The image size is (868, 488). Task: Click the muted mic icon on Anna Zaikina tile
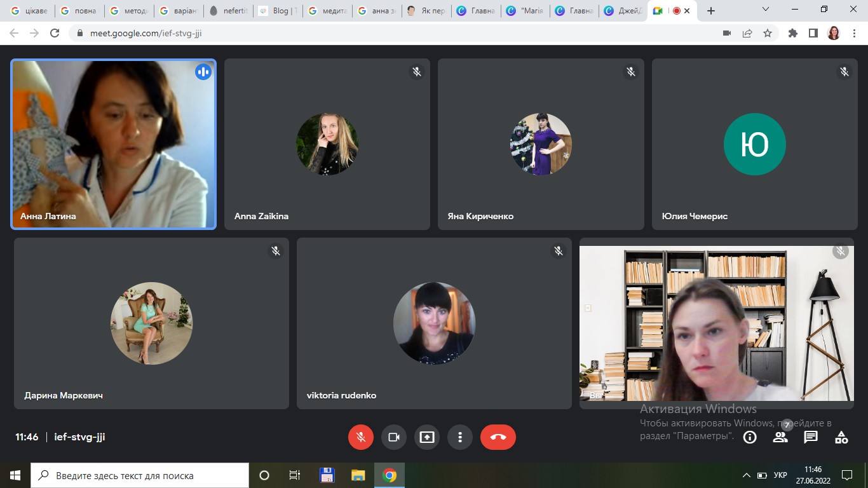point(417,72)
